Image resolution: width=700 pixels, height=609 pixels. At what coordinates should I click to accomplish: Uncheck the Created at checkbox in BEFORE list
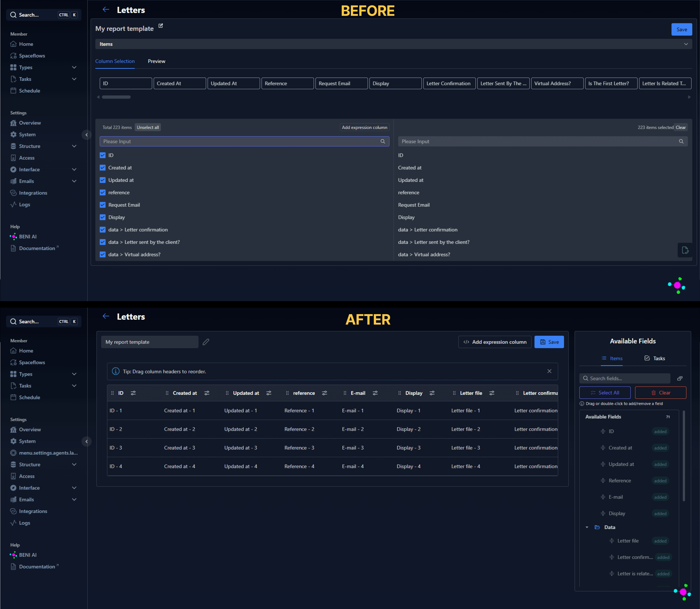pyautogui.click(x=103, y=168)
